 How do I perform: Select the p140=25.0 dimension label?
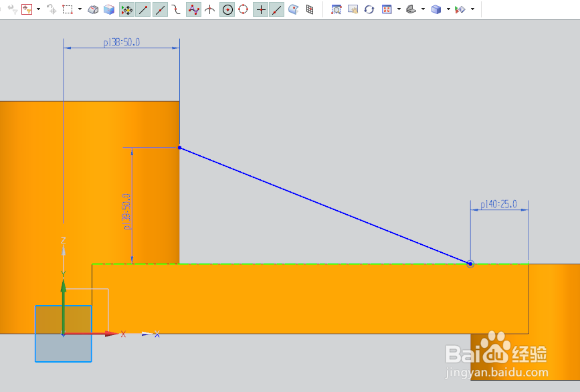pos(498,204)
